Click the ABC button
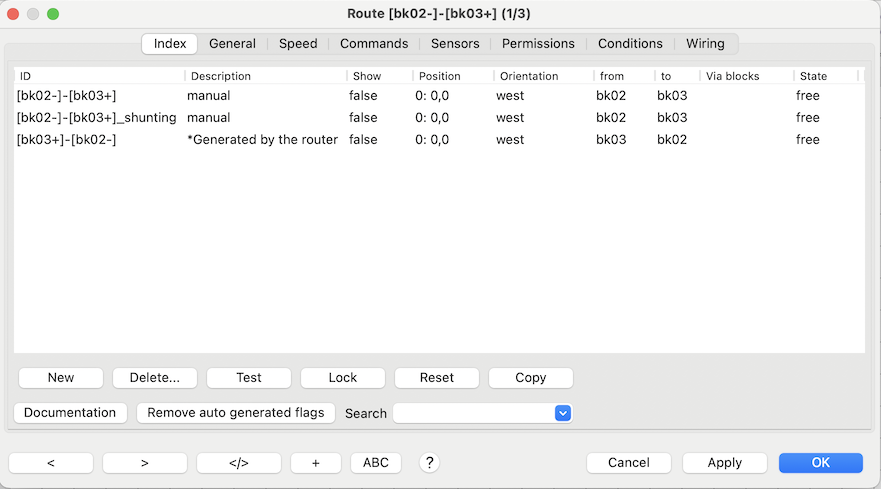 tap(376, 462)
